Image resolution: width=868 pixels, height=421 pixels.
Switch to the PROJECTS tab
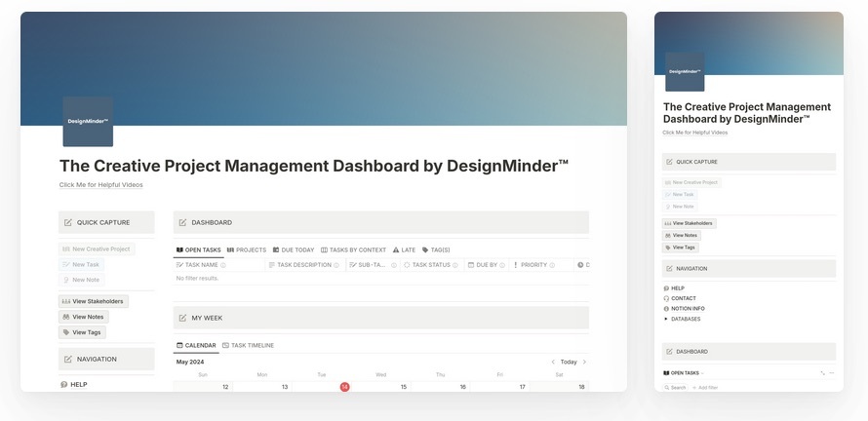pyautogui.click(x=247, y=250)
